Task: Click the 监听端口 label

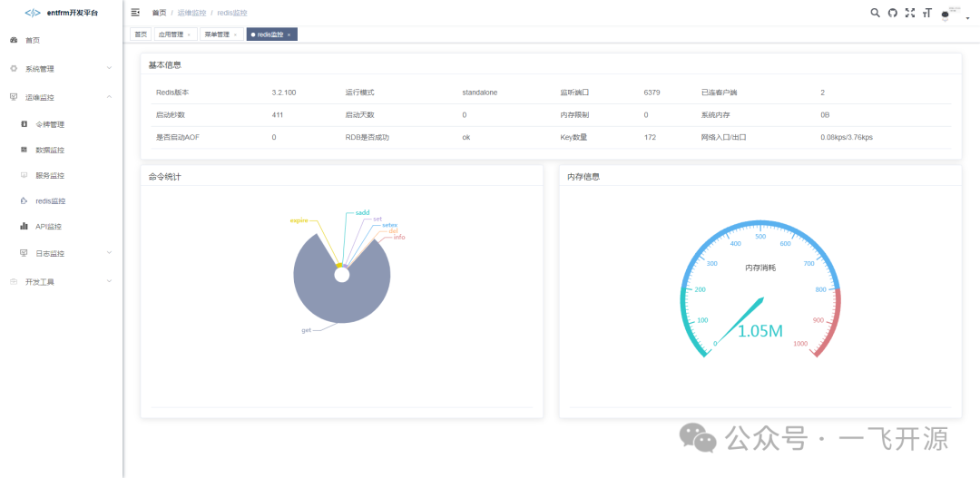Action: tap(575, 93)
